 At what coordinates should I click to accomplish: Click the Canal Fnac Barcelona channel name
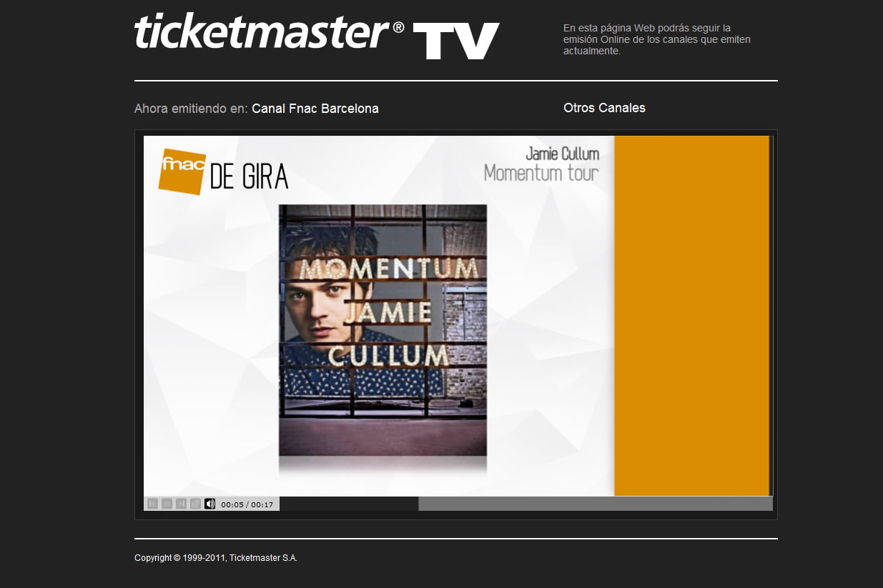(x=315, y=109)
